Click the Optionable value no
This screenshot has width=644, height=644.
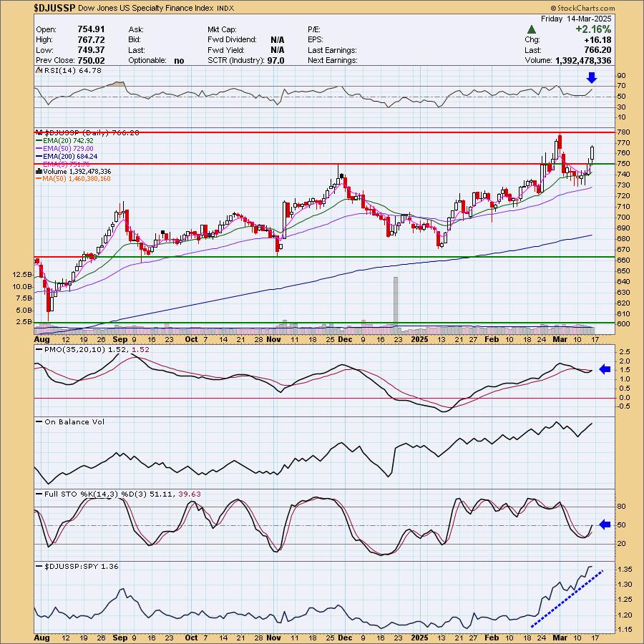(x=179, y=60)
